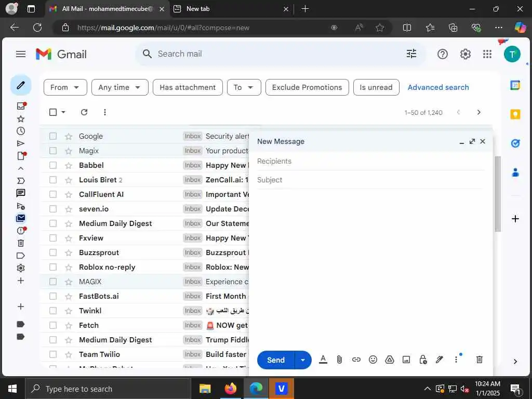Refresh the mail list
The image size is (532, 399).
pos(84,112)
